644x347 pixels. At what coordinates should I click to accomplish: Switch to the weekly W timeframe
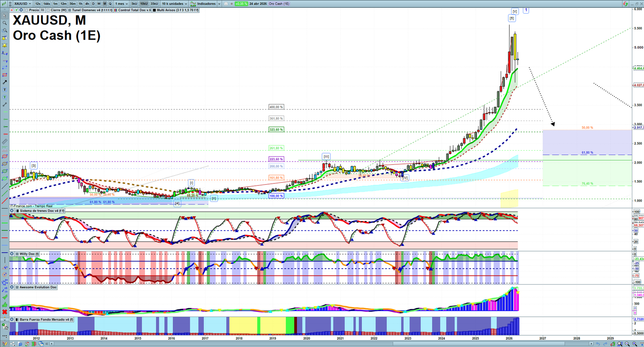tap(99, 4)
